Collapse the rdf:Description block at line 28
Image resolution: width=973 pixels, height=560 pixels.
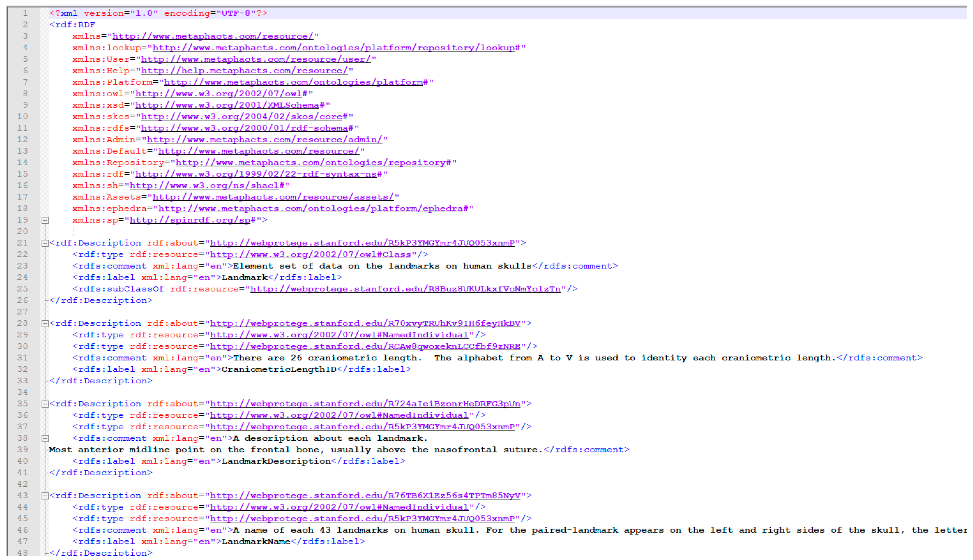pyautogui.click(x=45, y=324)
